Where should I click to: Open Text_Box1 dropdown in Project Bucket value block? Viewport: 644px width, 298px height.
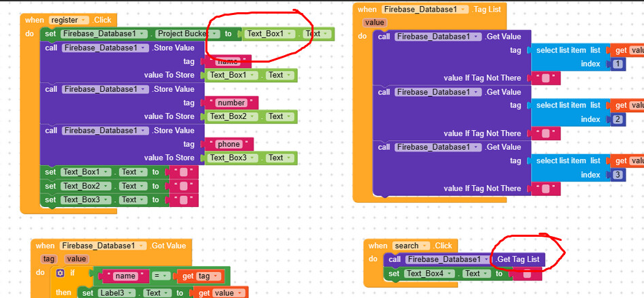[270, 34]
